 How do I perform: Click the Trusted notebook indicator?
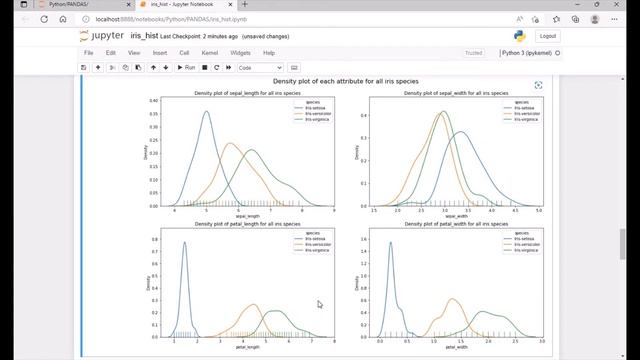point(473,53)
